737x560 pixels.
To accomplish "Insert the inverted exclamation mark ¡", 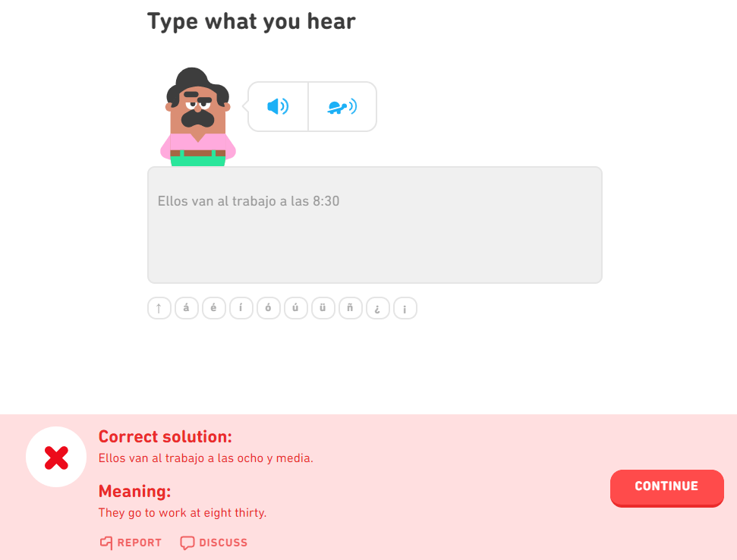I will [405, 308].
